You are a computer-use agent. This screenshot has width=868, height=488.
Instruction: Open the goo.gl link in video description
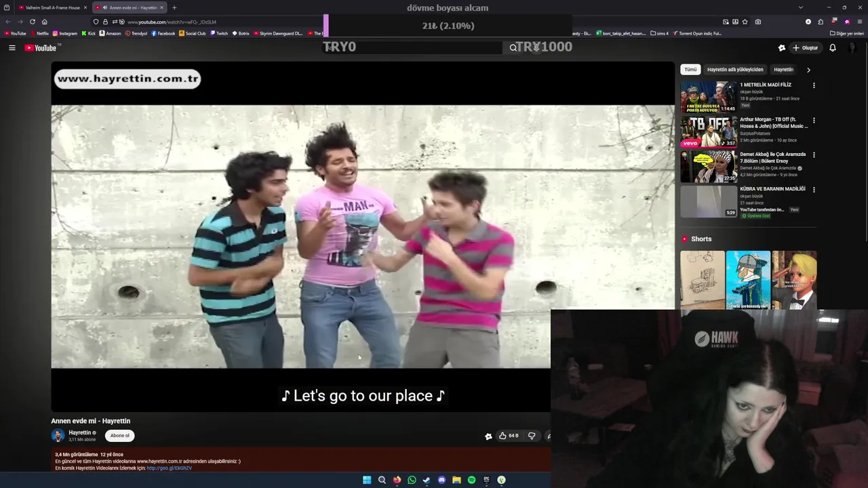pyautogui.click(x=169, y=468)
